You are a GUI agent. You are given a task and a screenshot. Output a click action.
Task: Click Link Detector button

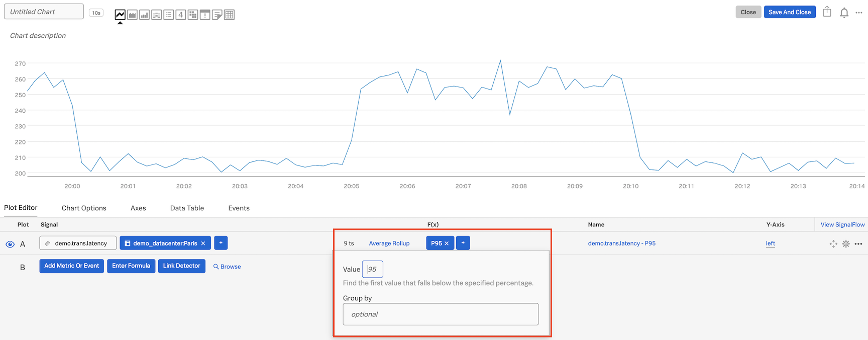[182, 266]
